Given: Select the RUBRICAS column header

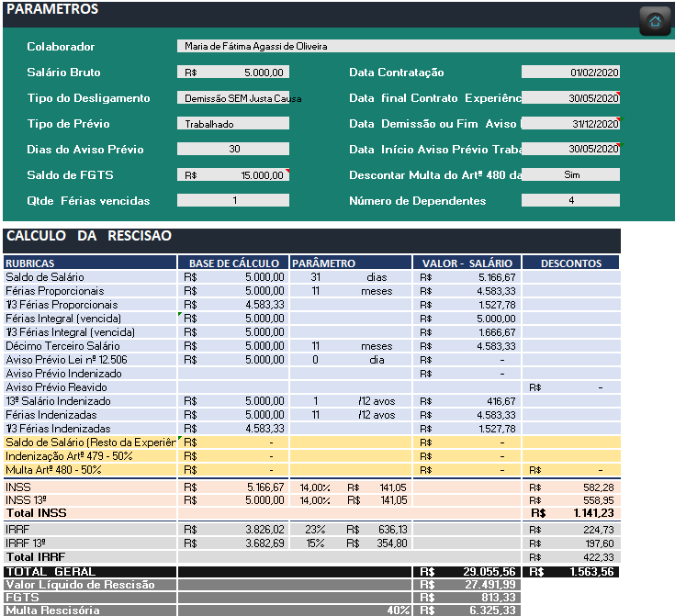Looking at the screenshot, I should click(x=89, y=263).
